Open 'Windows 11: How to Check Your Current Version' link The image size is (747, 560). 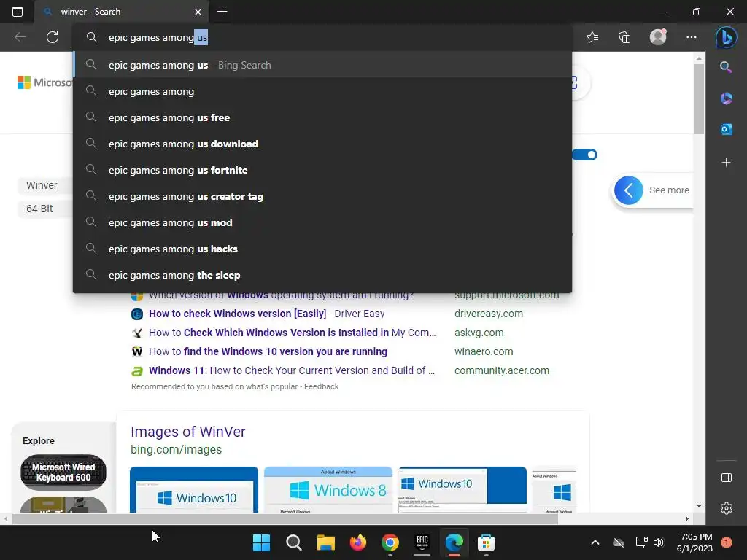click(x=292, y=370)
